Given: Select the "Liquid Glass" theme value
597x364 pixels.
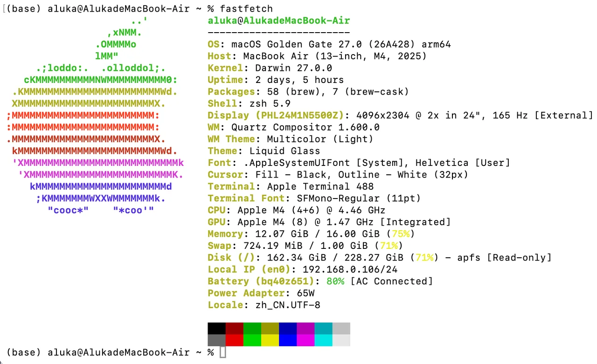Looking at the screenshot, I should coord(285,151).
